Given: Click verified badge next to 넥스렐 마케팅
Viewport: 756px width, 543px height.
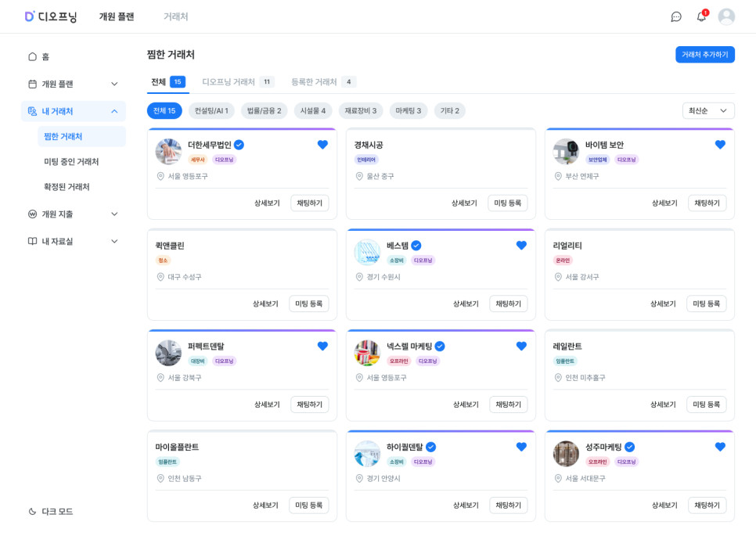Looking at the screenshot, I should point(440,347).
